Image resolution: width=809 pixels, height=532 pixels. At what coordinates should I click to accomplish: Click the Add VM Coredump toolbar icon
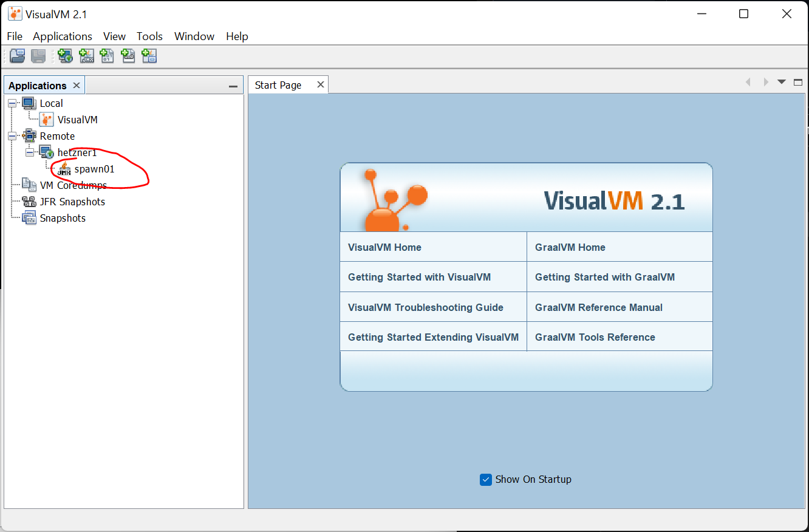(x=107, y=56)
